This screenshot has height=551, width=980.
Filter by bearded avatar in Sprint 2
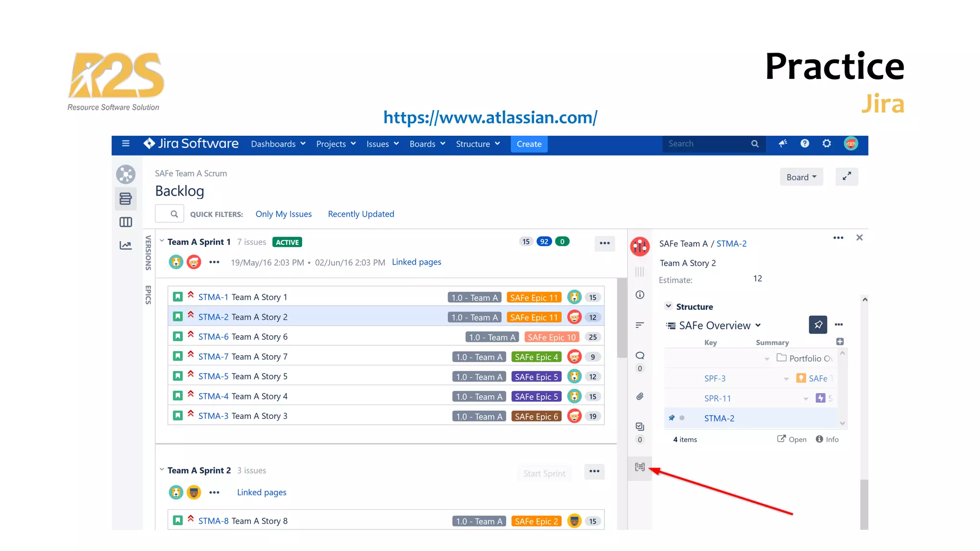pyautogui.click(x=194, y=492)
